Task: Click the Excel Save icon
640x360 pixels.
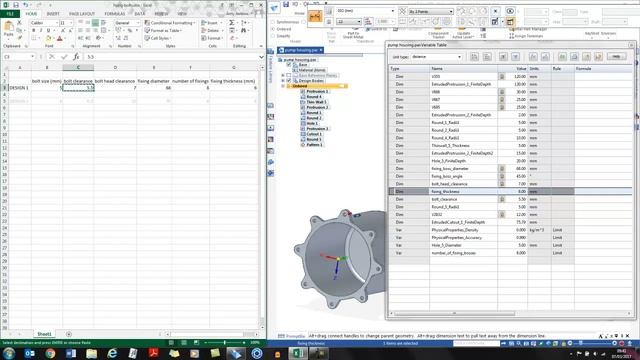Action: click(x=16, y=5)
